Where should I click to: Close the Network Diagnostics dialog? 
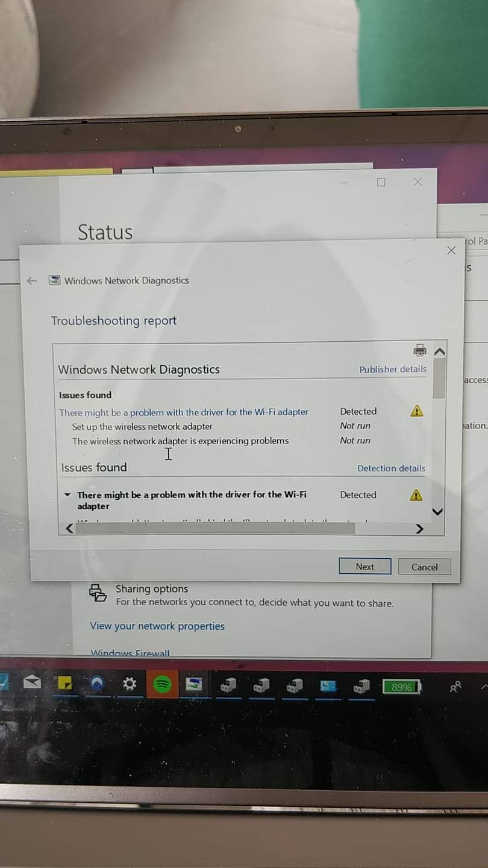[x=451, y=250]
